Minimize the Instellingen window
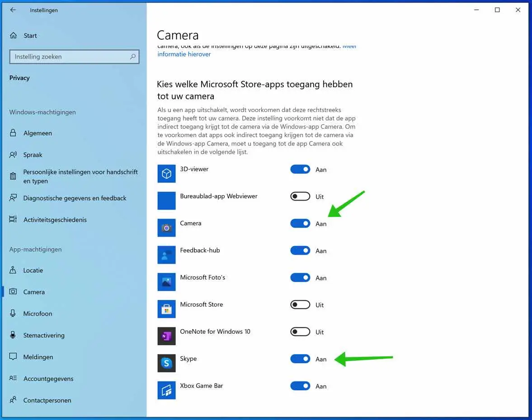The image size is (532, 420). coord(476,10)
